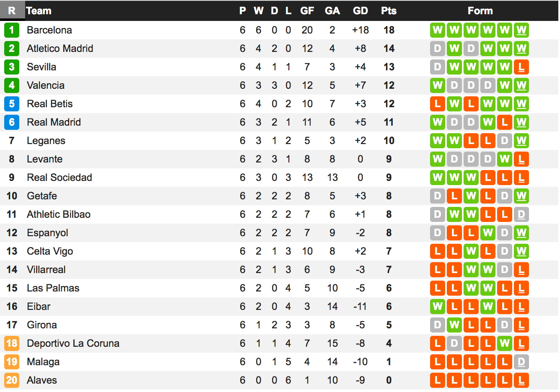This screenshot has height=392, width=560.
Task: Open the Atletico Madrid team link
Action: pos(60,49)
